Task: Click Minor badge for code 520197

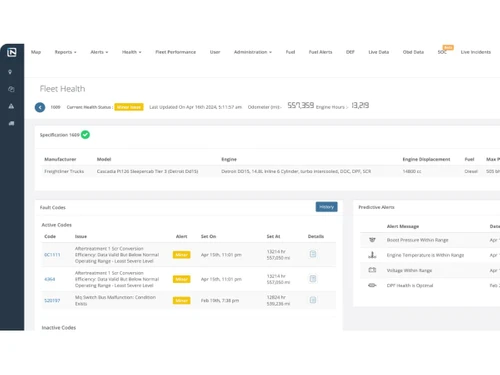Action: click(182, 301)
